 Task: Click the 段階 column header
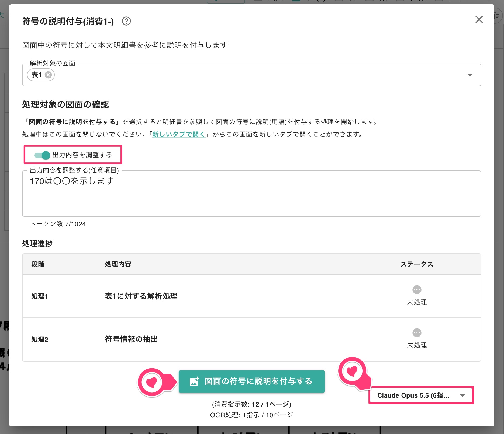point(38,264)
